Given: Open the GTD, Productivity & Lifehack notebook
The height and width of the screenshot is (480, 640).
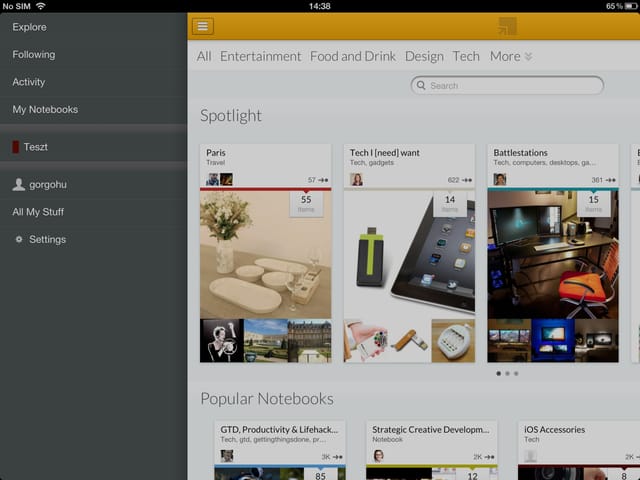Looking at the screenshot, I should (x=279, y=429).
